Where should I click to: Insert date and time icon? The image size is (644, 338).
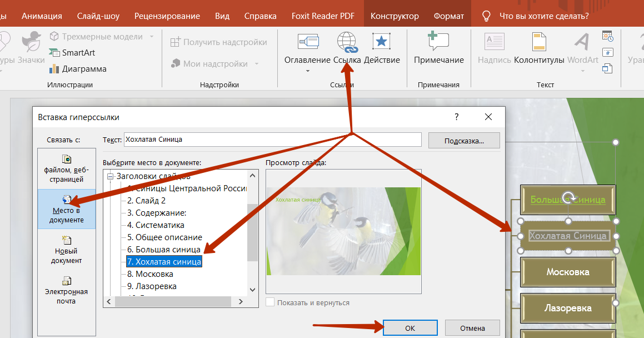(x=607, y=36)
